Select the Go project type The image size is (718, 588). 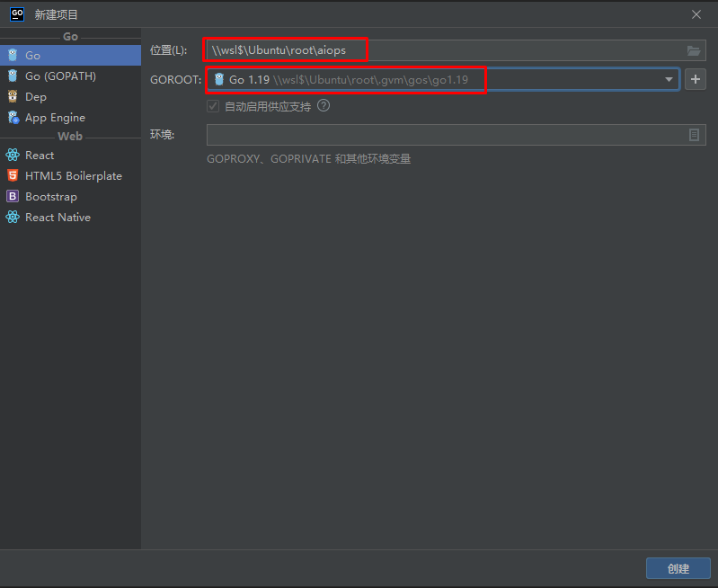pos(70,56)
